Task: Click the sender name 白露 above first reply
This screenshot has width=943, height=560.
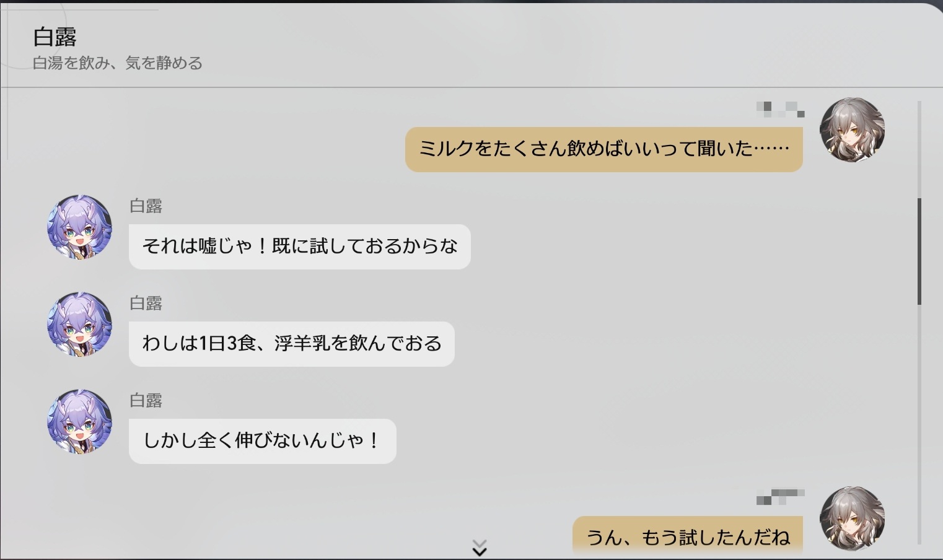Action: (146, 206)
